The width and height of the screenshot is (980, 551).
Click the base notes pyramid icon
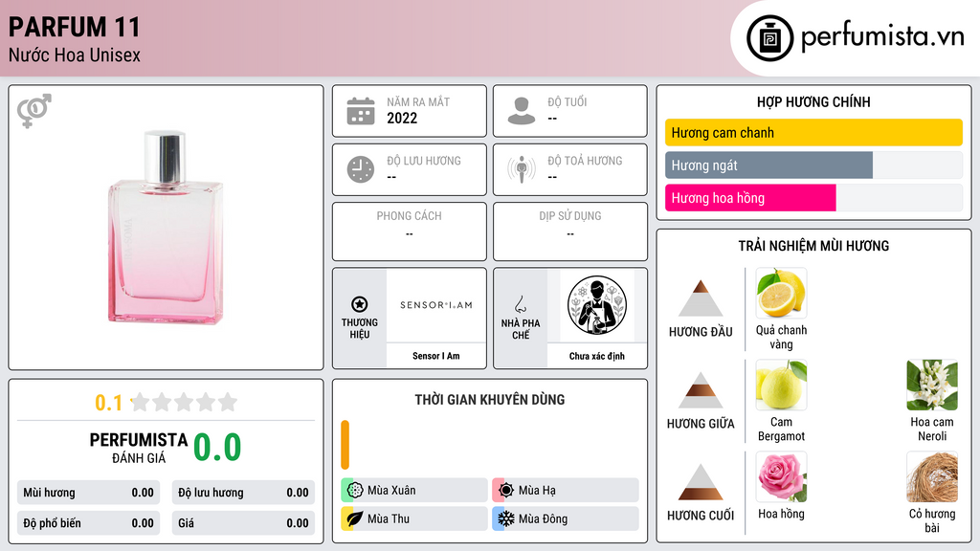click(x=701, y=482)
